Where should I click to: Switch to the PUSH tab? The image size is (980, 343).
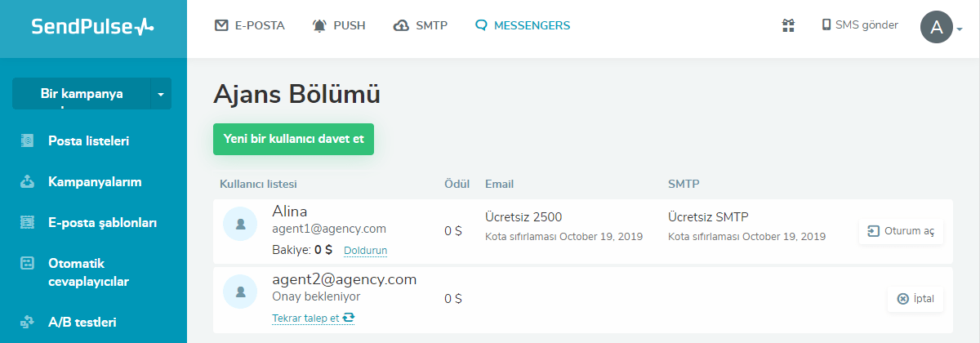point(339,25)
